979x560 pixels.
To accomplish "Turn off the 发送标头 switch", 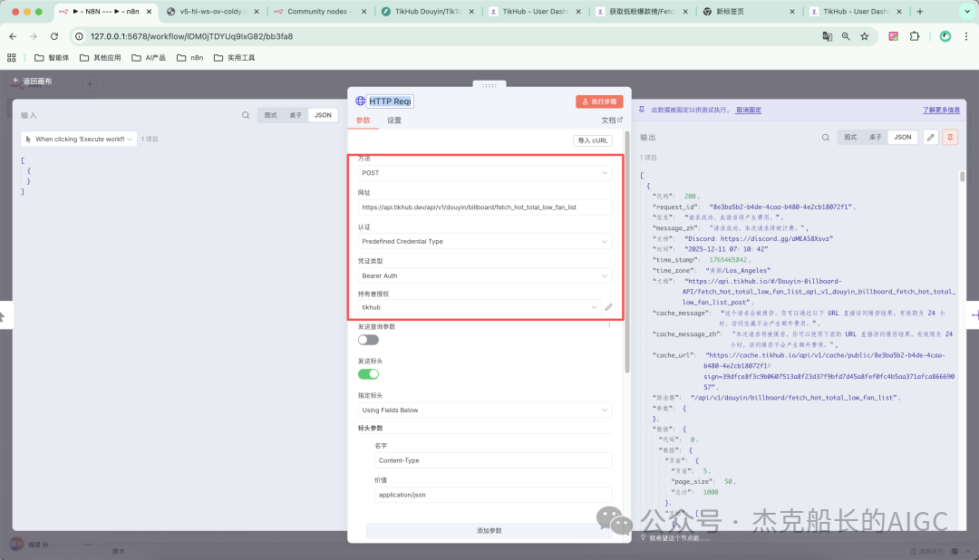I will click(368, 374).
